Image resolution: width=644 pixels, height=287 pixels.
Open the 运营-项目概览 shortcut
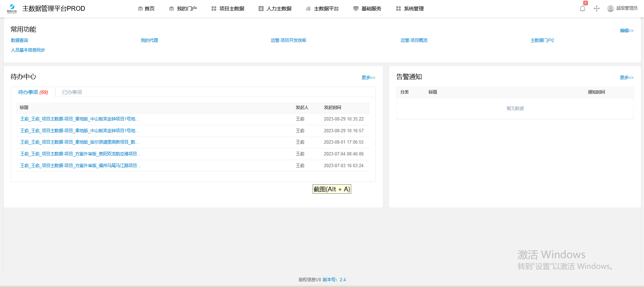click(x=414, y=40)
